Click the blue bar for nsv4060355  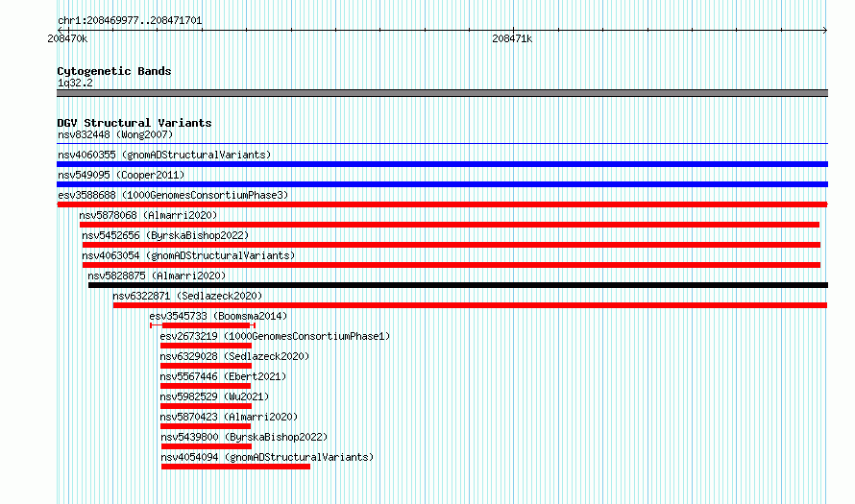tap(442, 164)
